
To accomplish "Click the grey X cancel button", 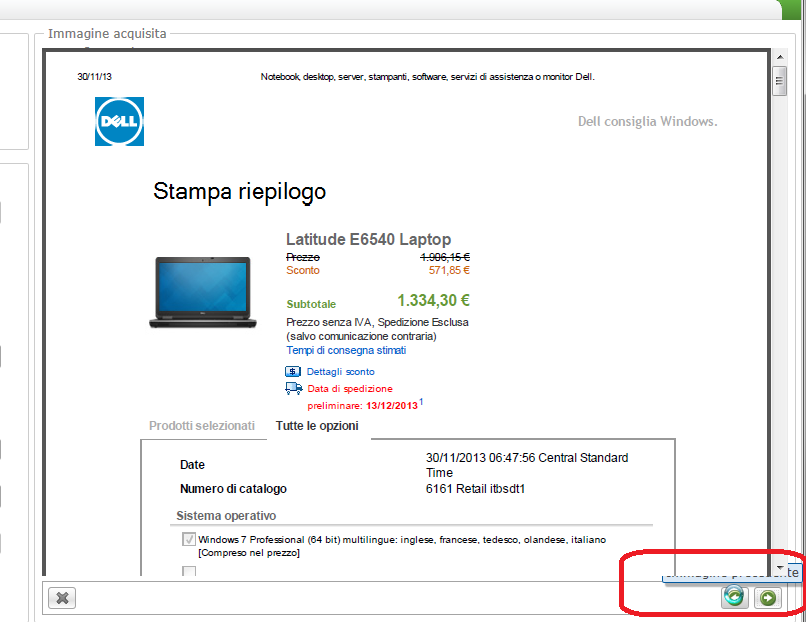I will click(62, 598).
